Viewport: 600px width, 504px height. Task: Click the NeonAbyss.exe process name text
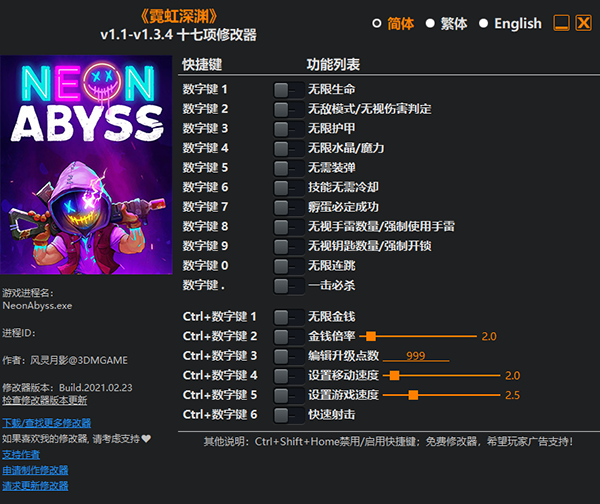37,306
